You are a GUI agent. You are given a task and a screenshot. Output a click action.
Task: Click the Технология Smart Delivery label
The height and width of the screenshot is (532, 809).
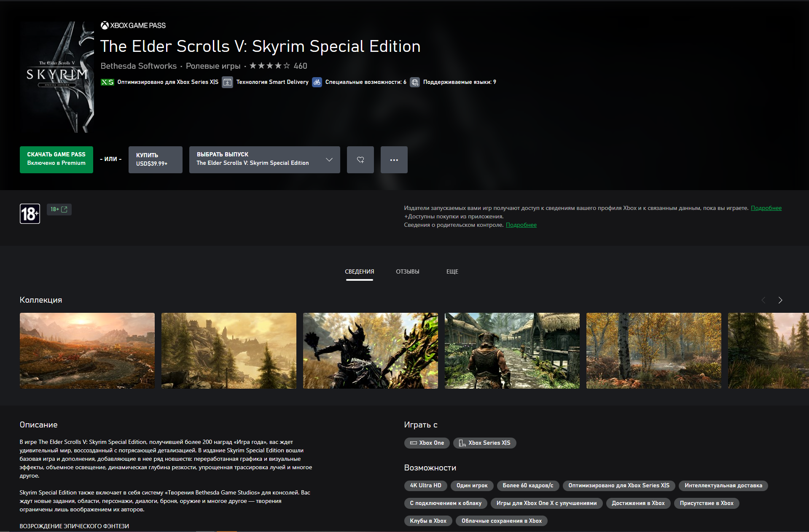pyautogui.click(x=272, y=82)
